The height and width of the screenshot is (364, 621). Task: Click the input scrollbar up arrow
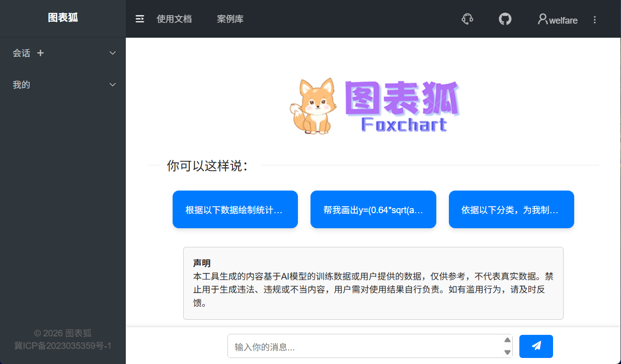(507, 340)
